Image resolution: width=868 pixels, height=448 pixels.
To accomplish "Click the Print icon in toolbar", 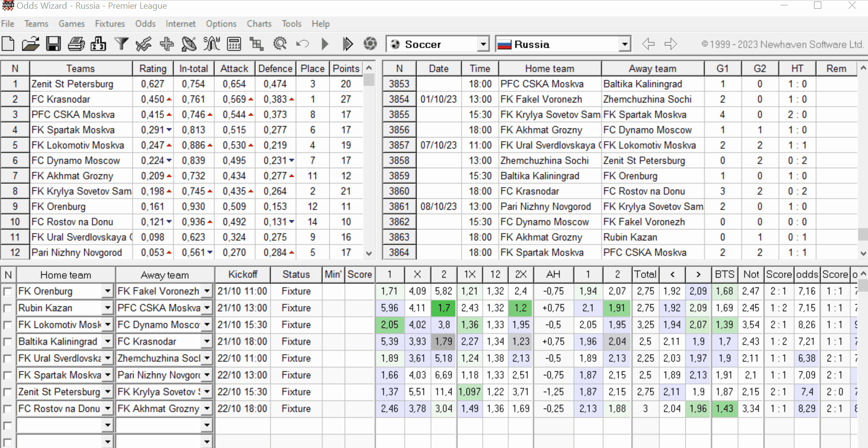I will 76,44.
